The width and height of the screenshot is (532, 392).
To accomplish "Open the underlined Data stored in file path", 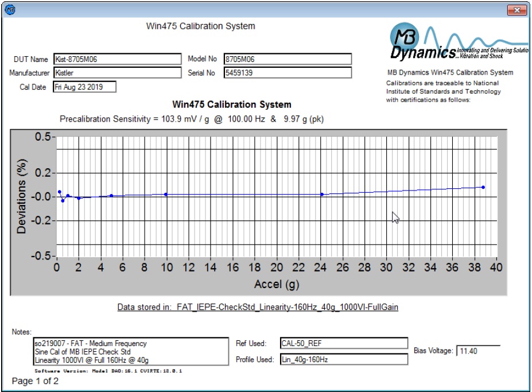I will point(258,307).
